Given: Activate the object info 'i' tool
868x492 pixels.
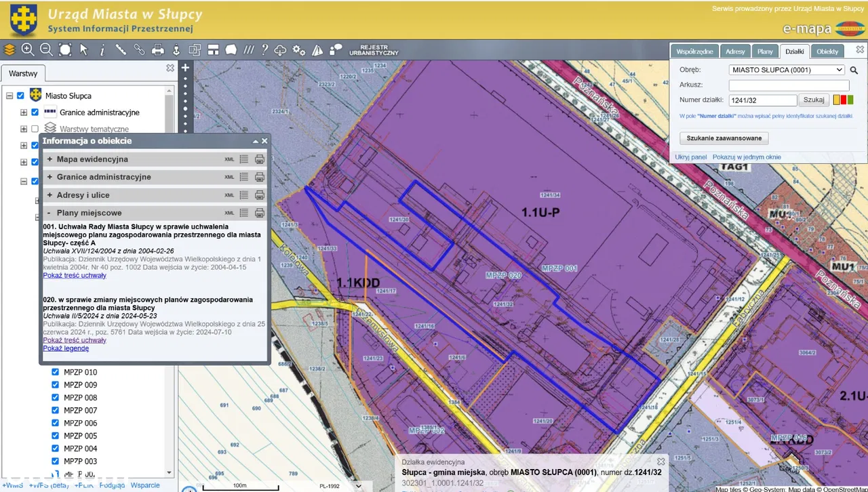Looking at the screenshot, I should click(x=102, y=49).
